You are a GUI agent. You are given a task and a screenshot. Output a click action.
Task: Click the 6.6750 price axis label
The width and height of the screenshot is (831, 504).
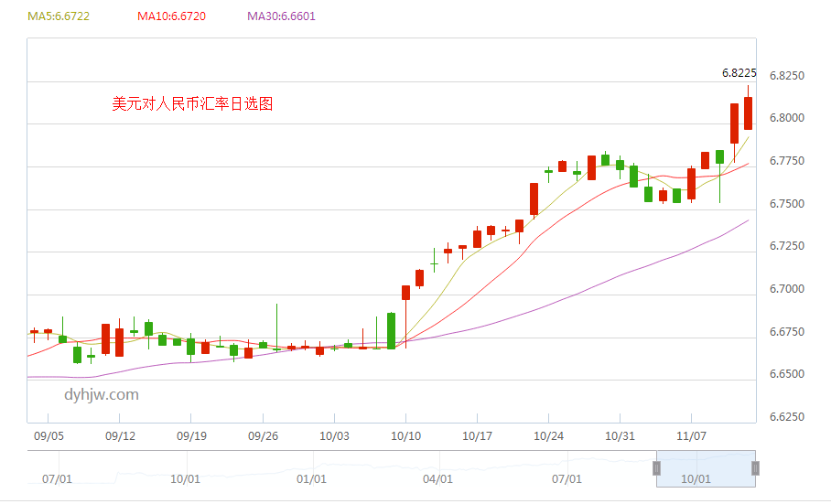pos(787,332)
